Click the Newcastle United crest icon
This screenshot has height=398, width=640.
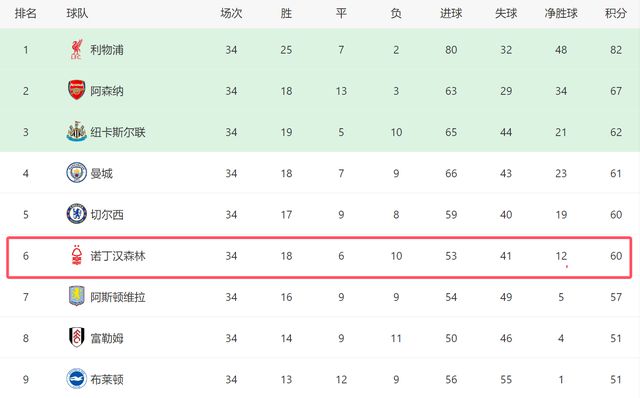76,131
